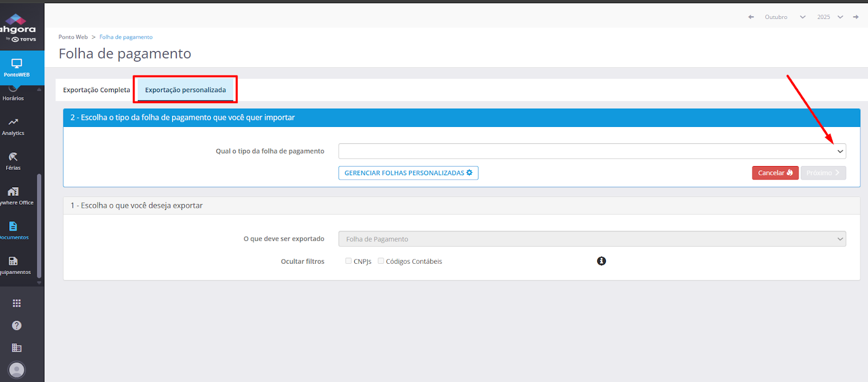The image size is (868, 382).
Task: Tick the Códigos Contábeis checkbox
Action: (x=381, y=261)
